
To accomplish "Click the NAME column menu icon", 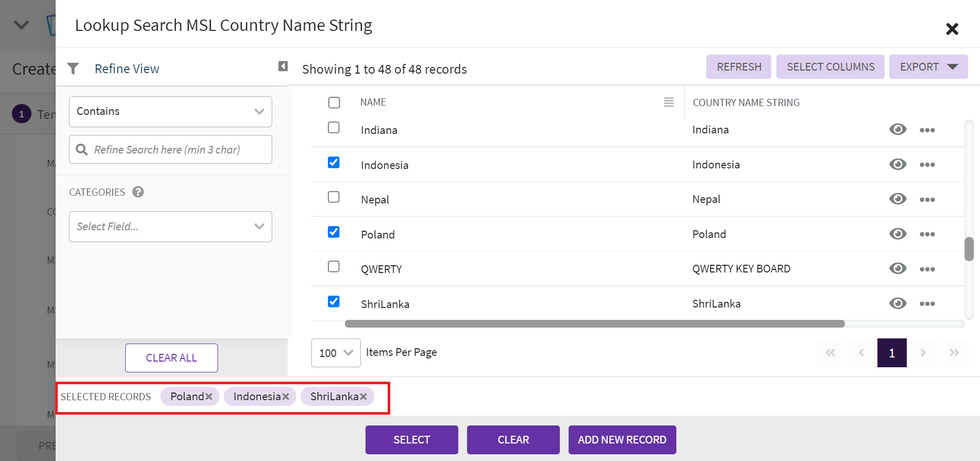I will click(669, 103).
